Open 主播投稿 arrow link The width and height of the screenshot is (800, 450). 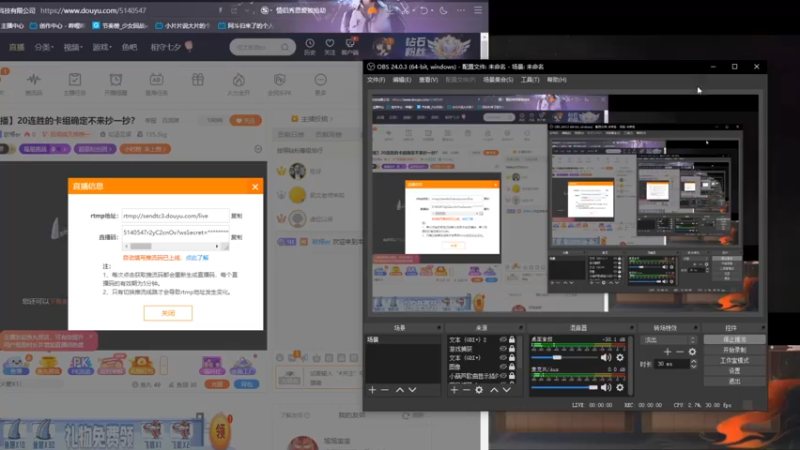pyautogui.click(x=312, y=119)
